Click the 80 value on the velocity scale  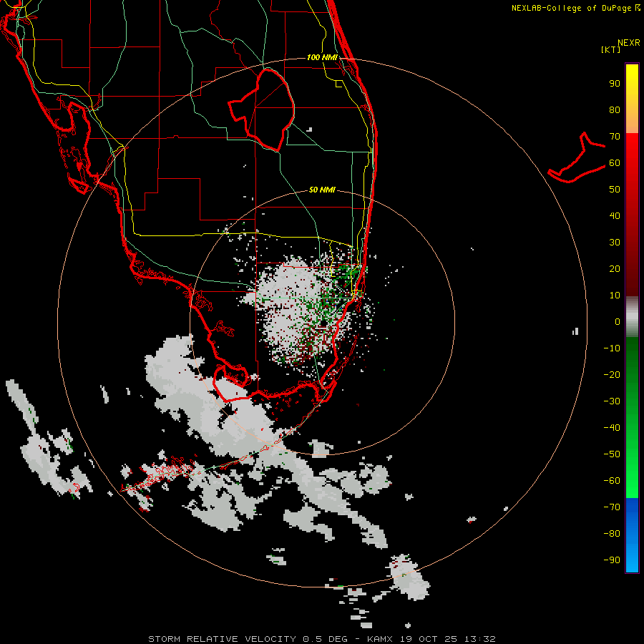point(615,109)
